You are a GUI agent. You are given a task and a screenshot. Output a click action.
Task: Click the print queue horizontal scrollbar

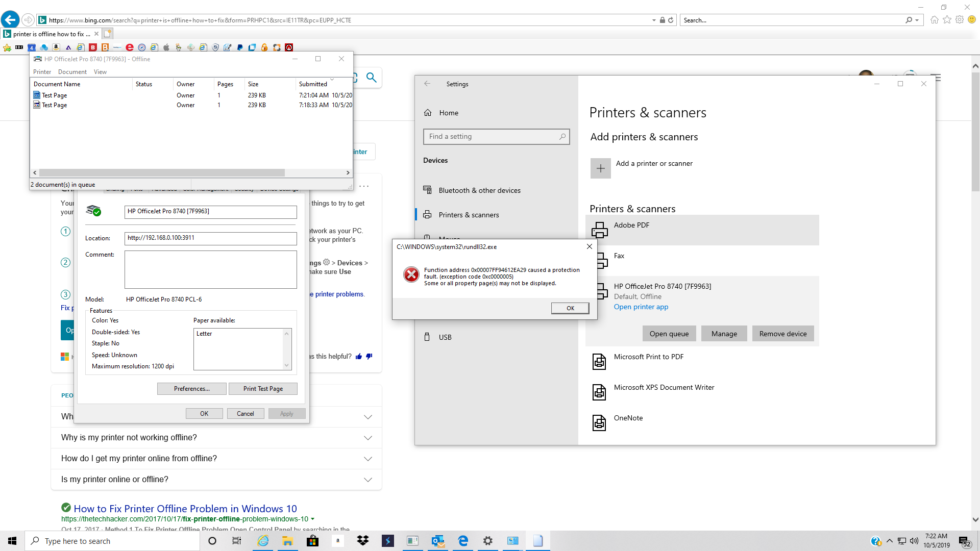162,172
